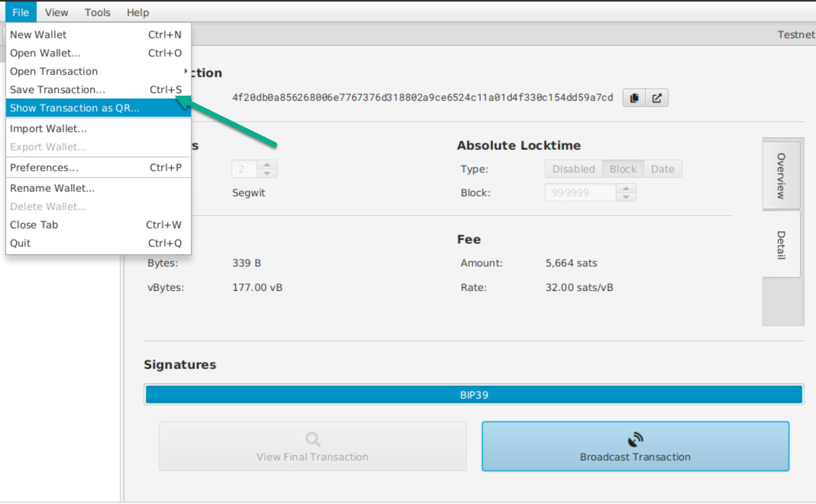Switch to the Detail side tab
816x504 pixels.
781,245
